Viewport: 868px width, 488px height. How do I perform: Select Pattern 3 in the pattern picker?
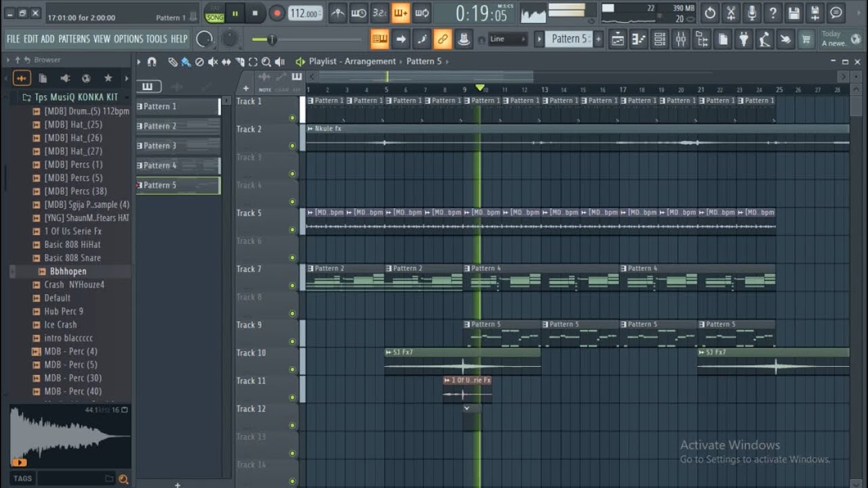tap(178, 146)
